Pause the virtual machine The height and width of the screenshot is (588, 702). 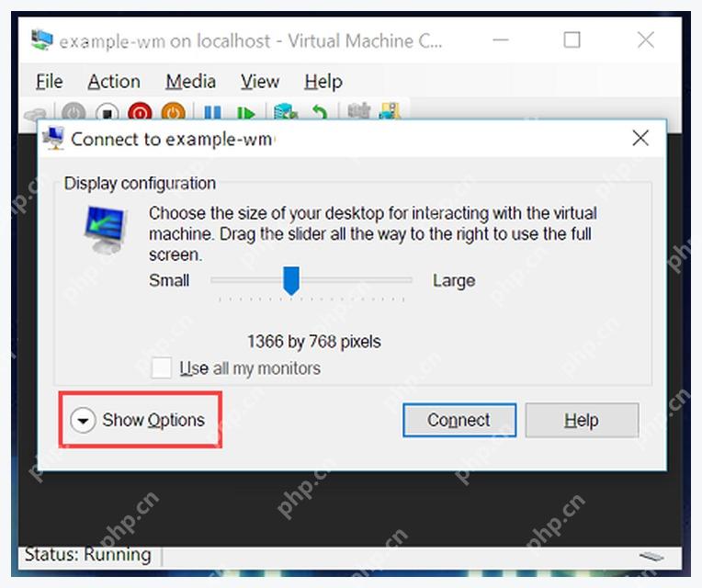click(x=212, y=112)
